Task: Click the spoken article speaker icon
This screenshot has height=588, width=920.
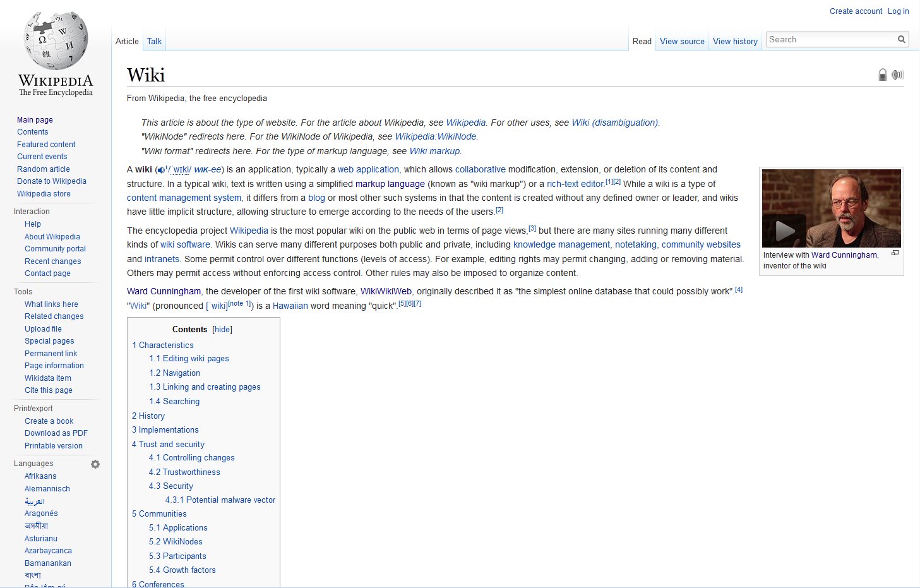Action: pos(897,75)
